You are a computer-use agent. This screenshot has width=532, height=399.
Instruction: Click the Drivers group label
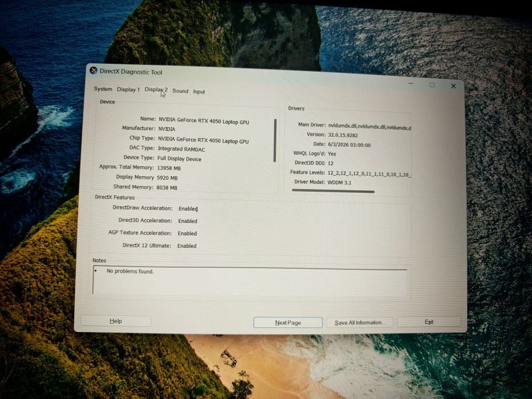(x=296, y=108)
